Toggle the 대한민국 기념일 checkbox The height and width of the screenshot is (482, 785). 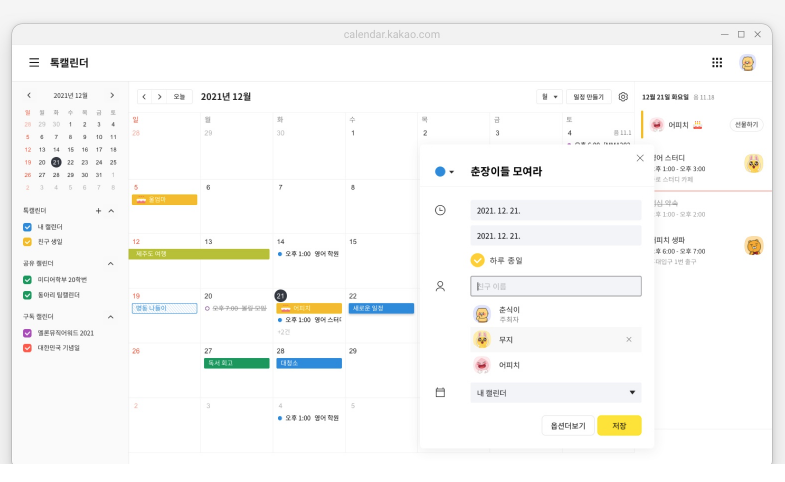[x=28, y=348]
